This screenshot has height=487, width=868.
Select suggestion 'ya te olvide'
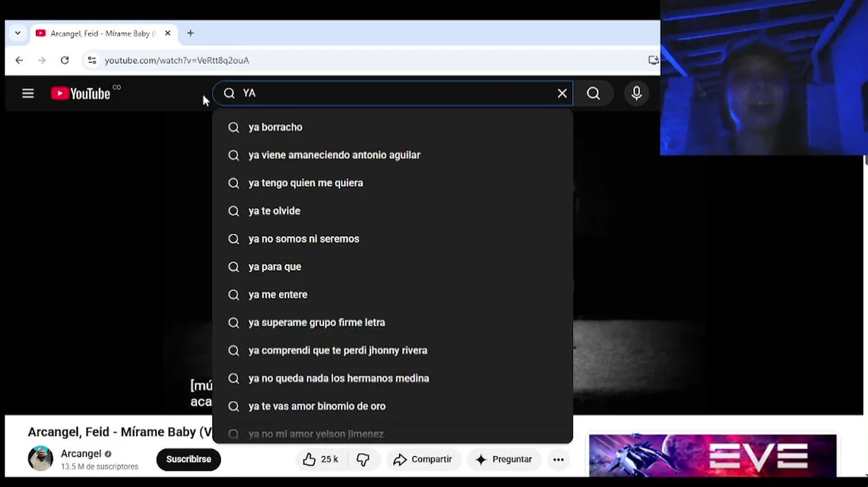coord(392,211)
